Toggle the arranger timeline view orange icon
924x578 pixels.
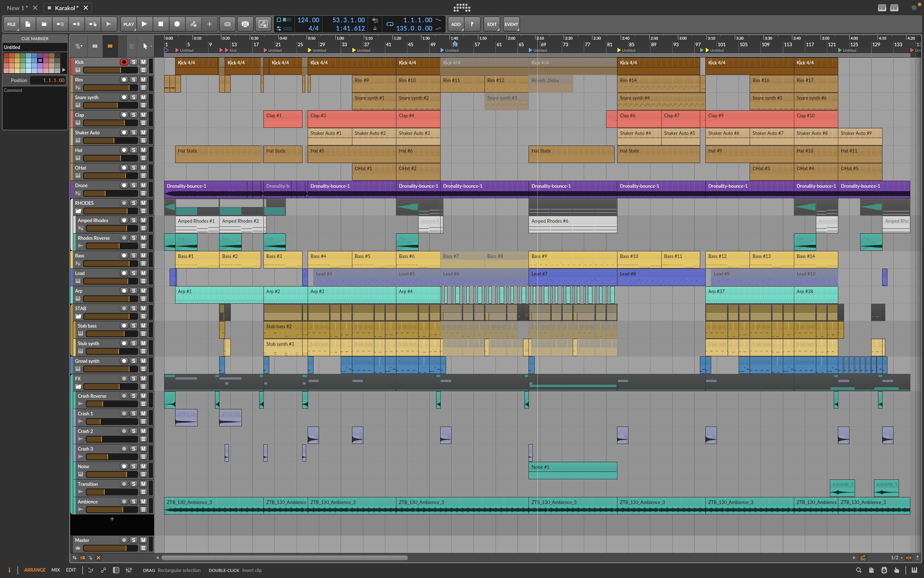point(110,46)
